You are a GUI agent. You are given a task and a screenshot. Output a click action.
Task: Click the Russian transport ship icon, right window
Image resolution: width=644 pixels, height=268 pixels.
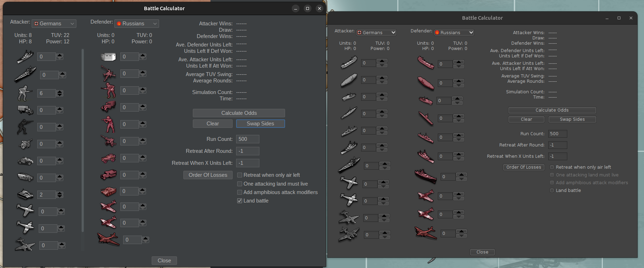tap(426, 63)
